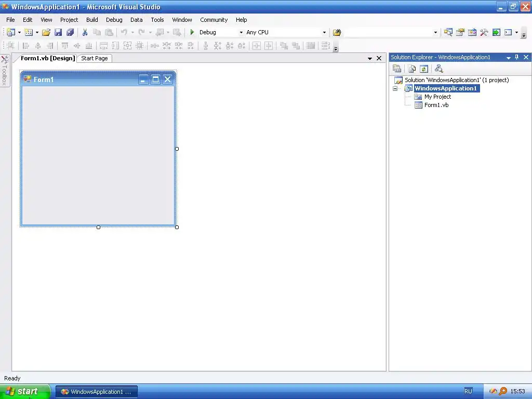Open the Debug menu
The image size is (532, 399).
[114, 20]
